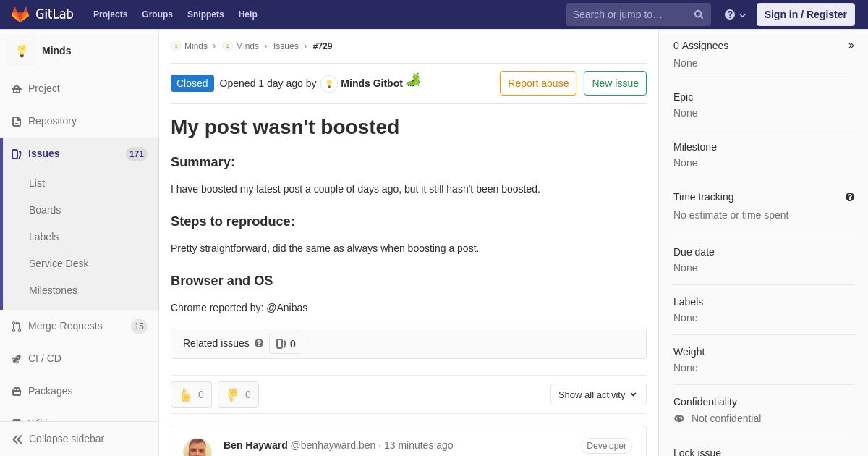Click the Time tracking help icon
This screenshot has width=868, height=456.
pos(850,197)
